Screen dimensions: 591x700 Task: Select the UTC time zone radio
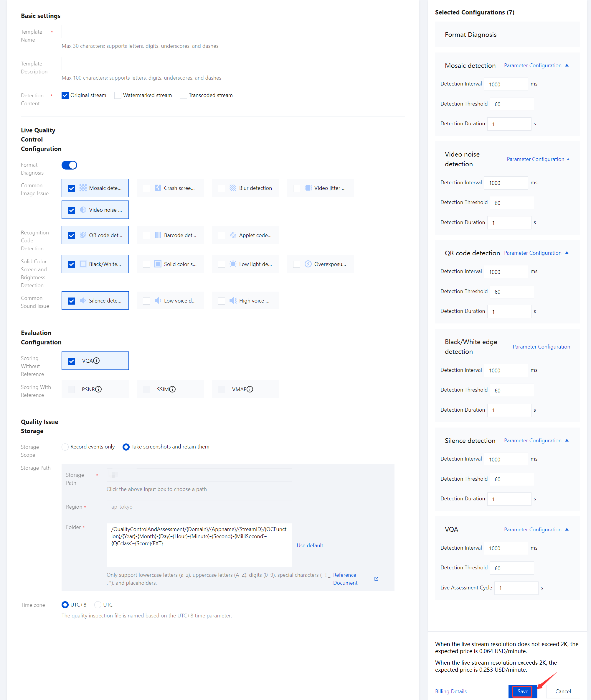point(98,605)
